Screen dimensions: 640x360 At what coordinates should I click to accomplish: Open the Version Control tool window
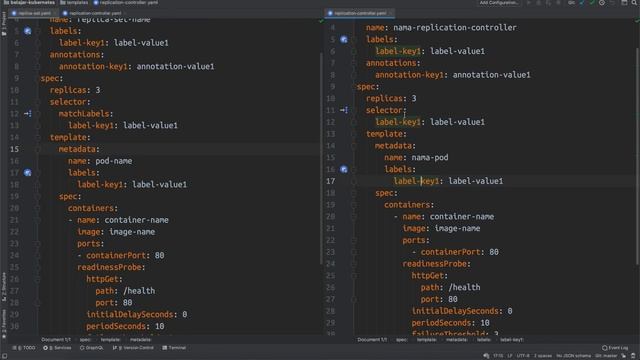point(133,348)
